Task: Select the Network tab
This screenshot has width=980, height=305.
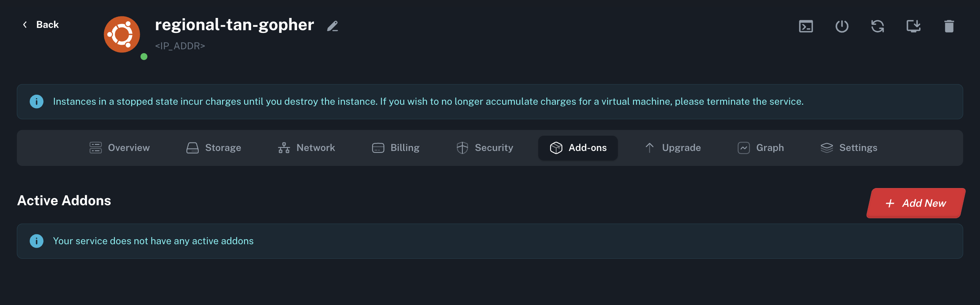Action: click(306, 148)
